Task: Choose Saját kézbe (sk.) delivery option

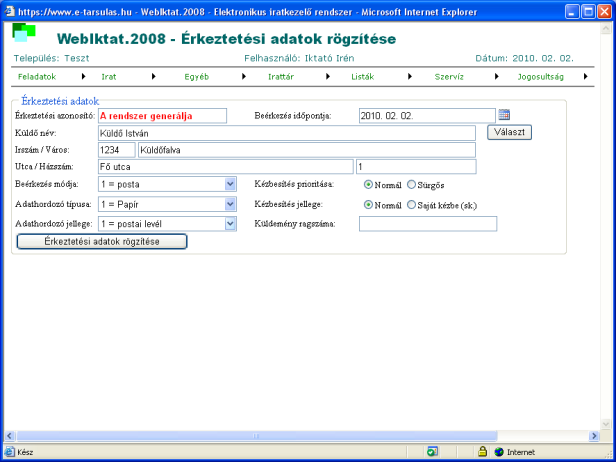Action: pyautogui.click(x=411, y=205)
